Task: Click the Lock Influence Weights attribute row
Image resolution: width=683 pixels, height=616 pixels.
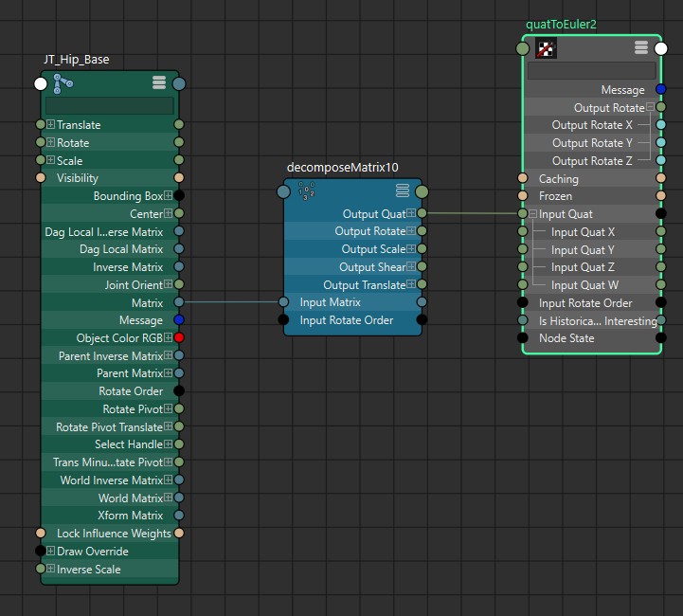Action: coord(110,534)
